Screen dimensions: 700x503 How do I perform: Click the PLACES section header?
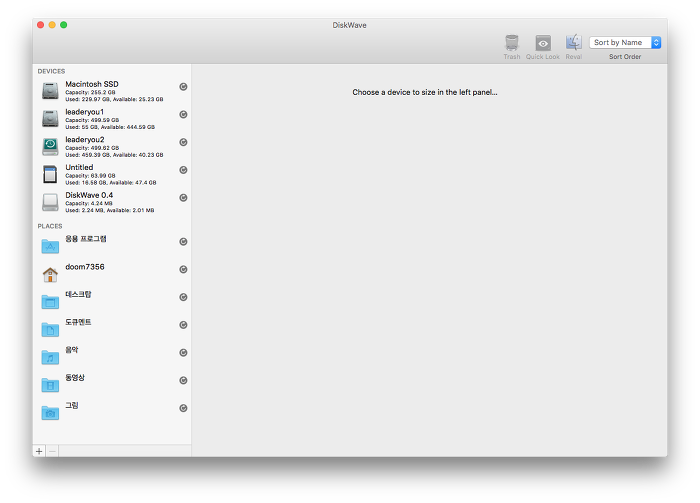tap(50, 226)
